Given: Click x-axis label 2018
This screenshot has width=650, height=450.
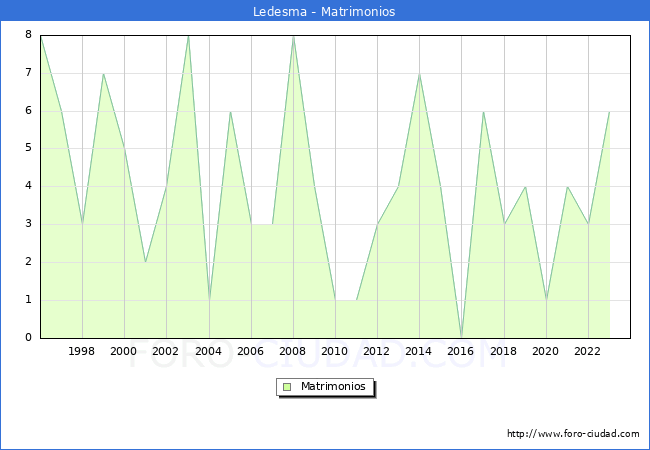Looking at the screenshot, I should pyautogui.click(x=503, y=351).
